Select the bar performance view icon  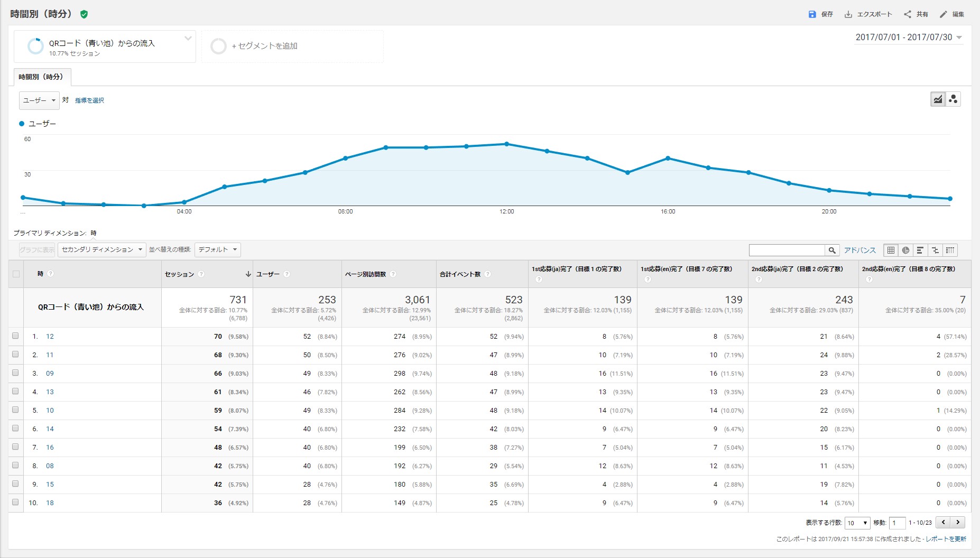[x=920, y=250]
